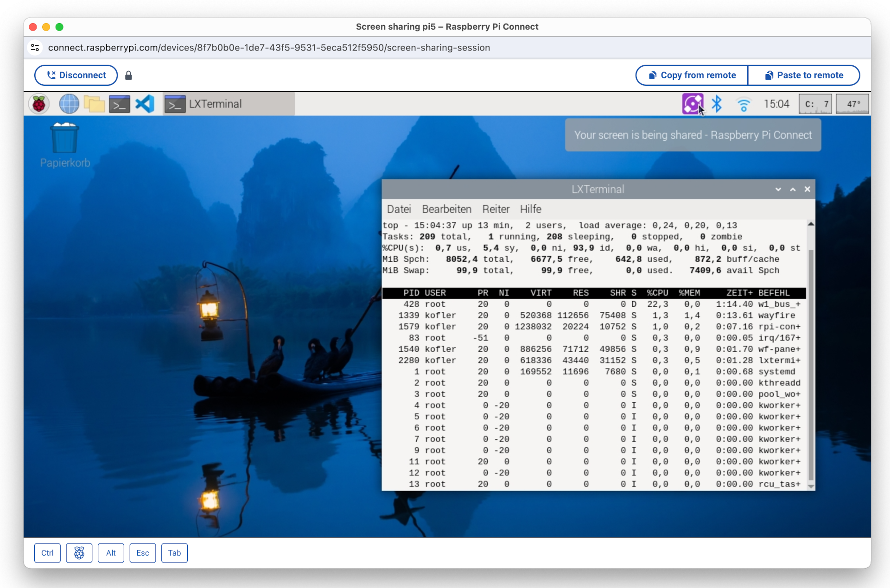Click the connect.raspberrypi.com URL field
This screenshot has height=588, width=890.
(269, 47)
